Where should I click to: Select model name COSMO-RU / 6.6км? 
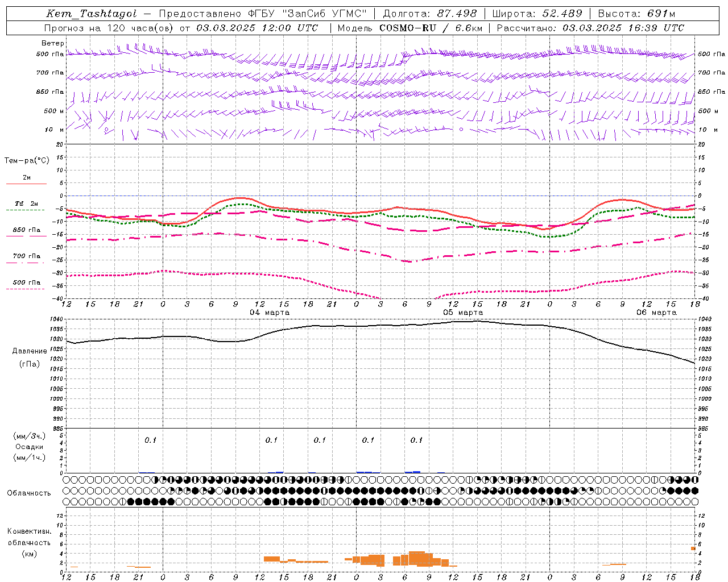431,28
